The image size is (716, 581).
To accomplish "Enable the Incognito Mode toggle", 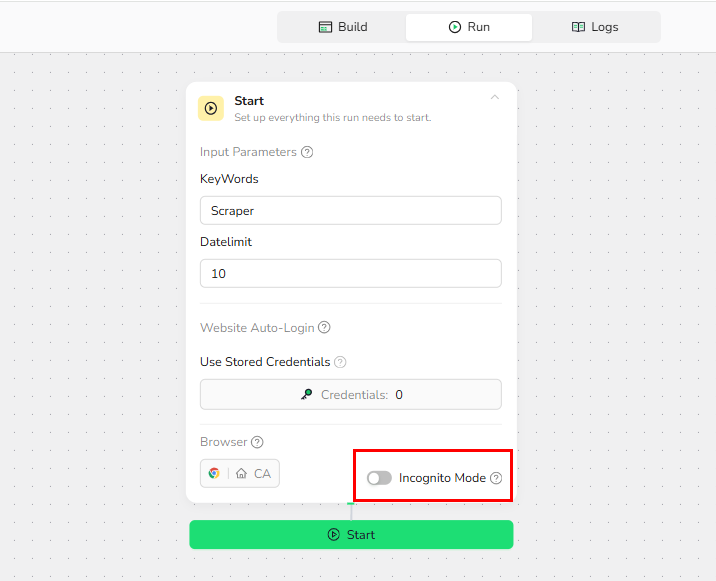I will coord(379,478).
